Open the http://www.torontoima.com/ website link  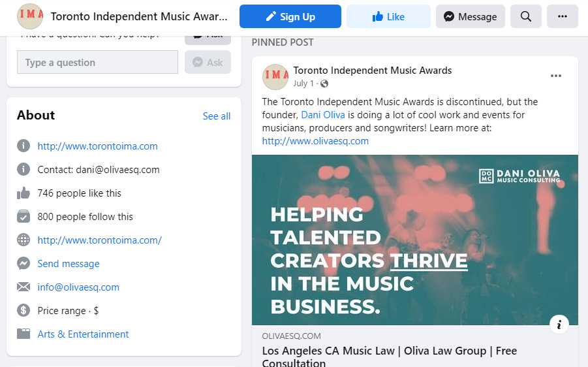[100, 240]
